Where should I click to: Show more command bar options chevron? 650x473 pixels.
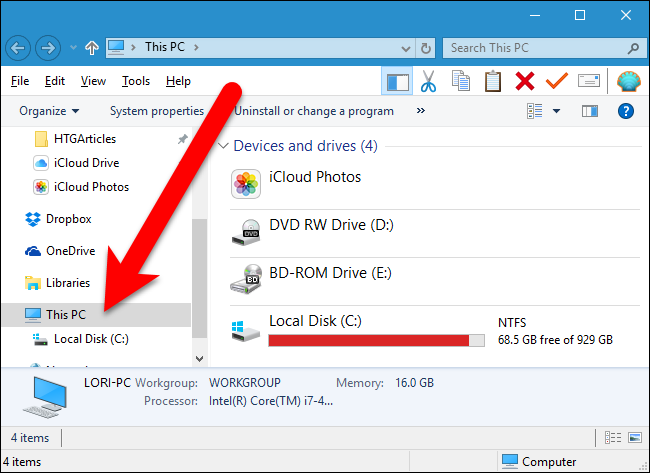(421, 111)
